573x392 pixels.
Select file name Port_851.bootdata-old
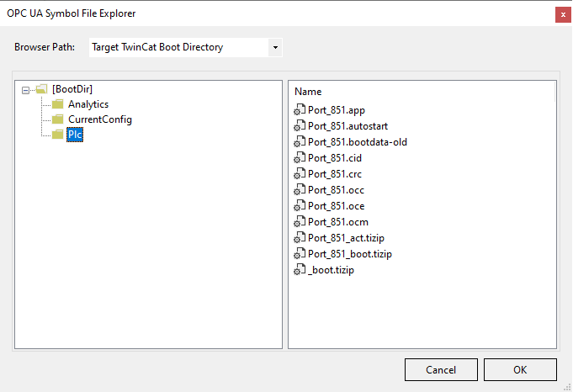(358, 142)
